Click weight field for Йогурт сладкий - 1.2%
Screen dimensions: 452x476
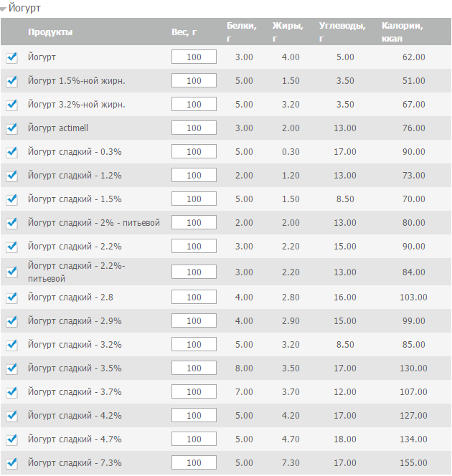(194, 175)
